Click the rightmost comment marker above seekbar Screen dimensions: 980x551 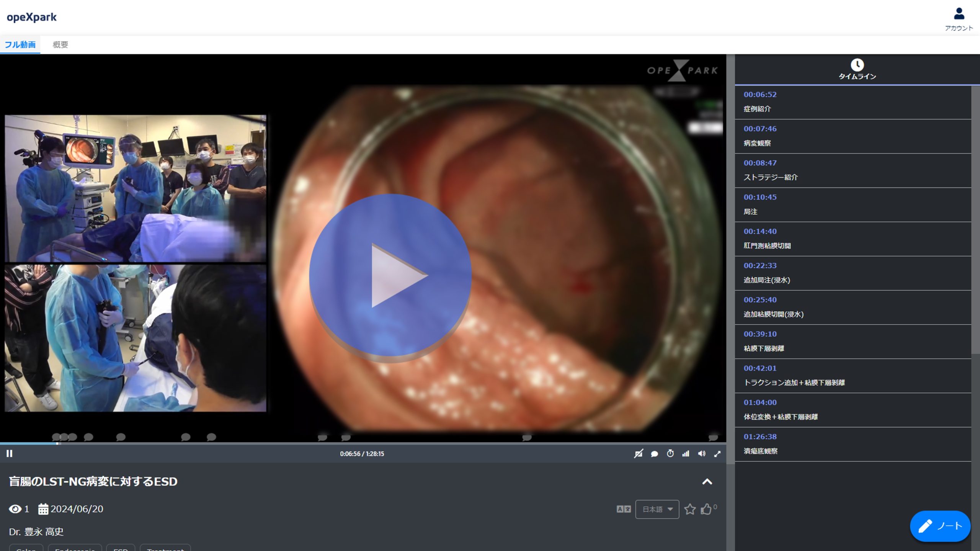click(x=713, y=437)
